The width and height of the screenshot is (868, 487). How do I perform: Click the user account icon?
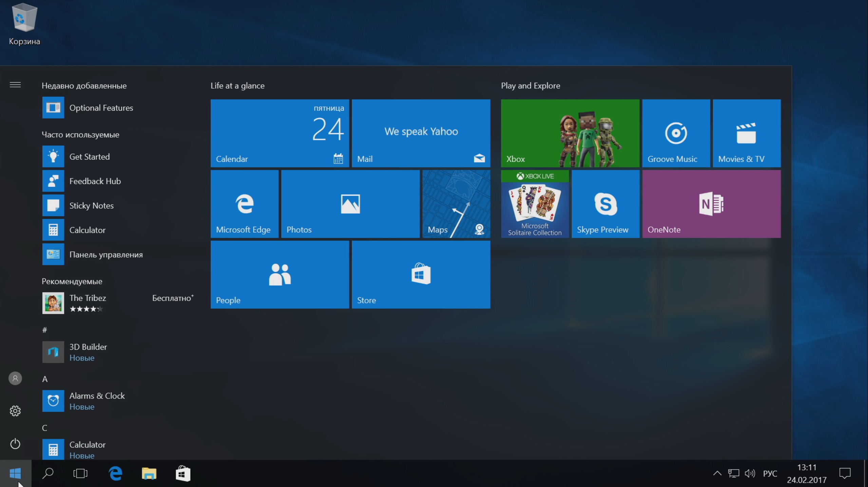15,378
